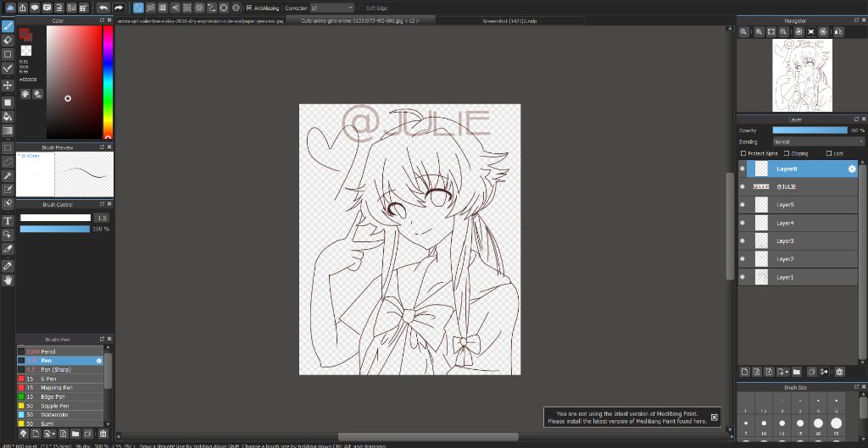Toggle the Soft Edge checkbox

(361, 8)
